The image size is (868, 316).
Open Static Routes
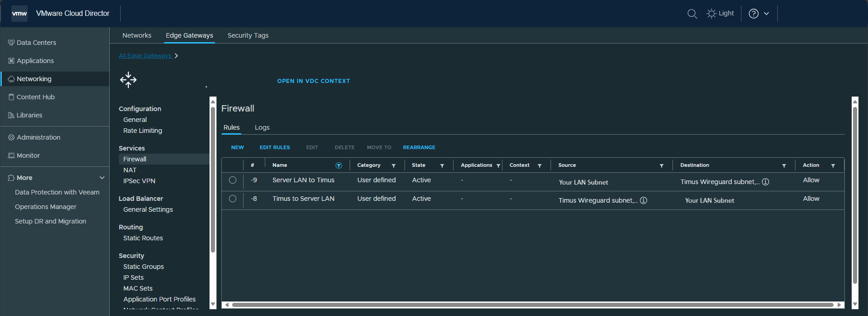(143, 238)
